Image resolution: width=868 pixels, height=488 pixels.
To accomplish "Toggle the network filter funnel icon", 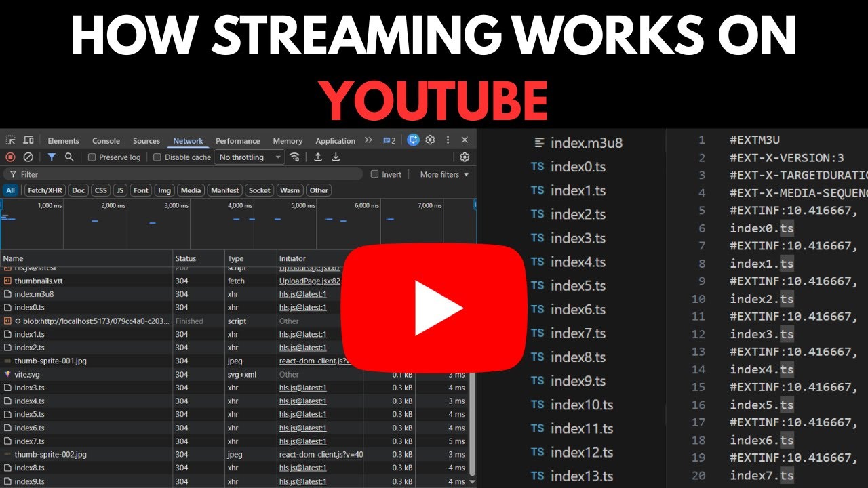I will click(52, 157).
